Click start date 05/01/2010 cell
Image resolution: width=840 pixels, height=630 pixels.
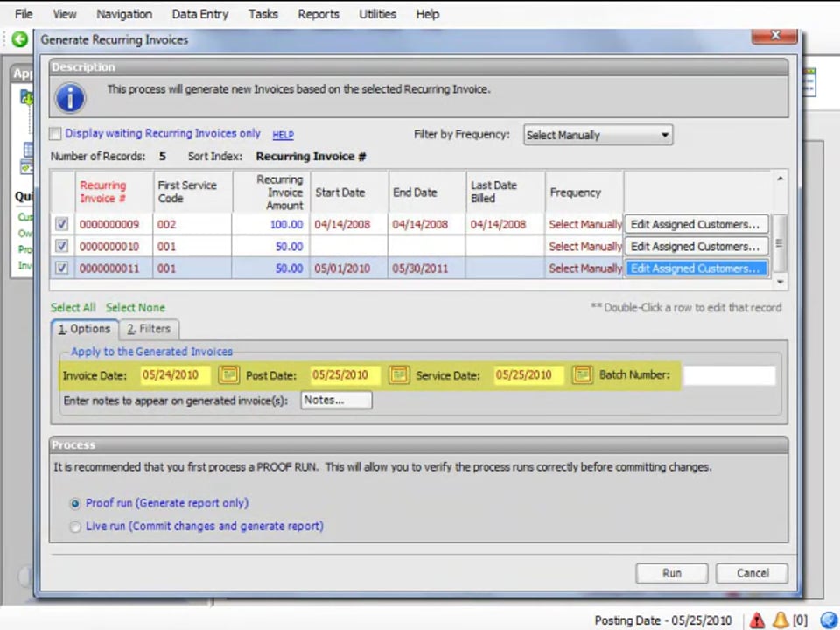[349, 268]
